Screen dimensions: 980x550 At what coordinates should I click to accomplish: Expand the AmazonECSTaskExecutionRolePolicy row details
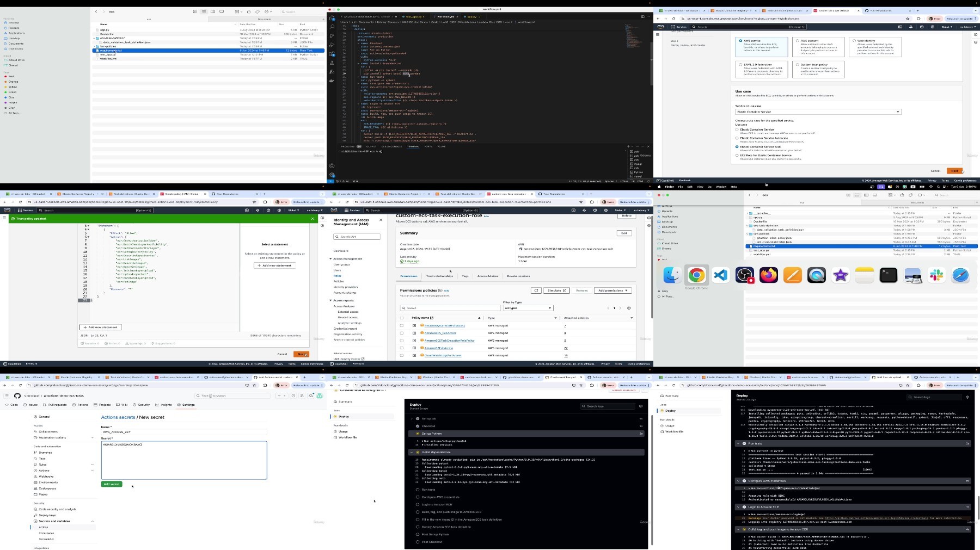pos(414,341)
